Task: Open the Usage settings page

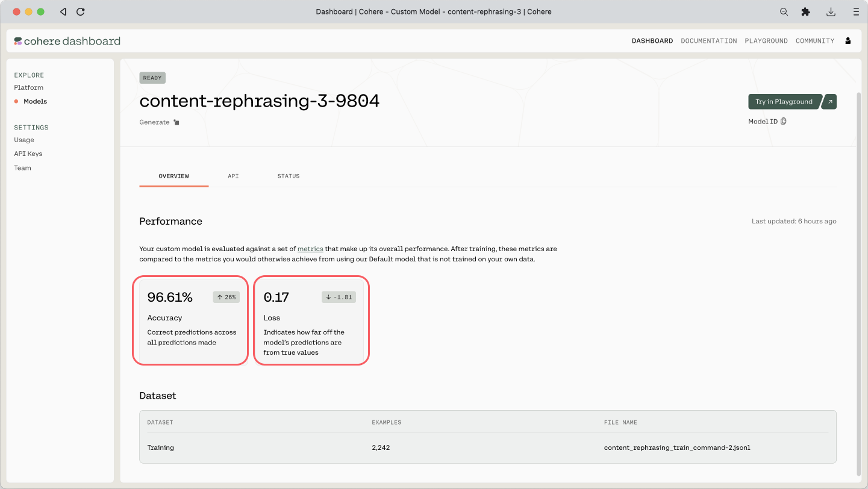Action: pos(24,140)
